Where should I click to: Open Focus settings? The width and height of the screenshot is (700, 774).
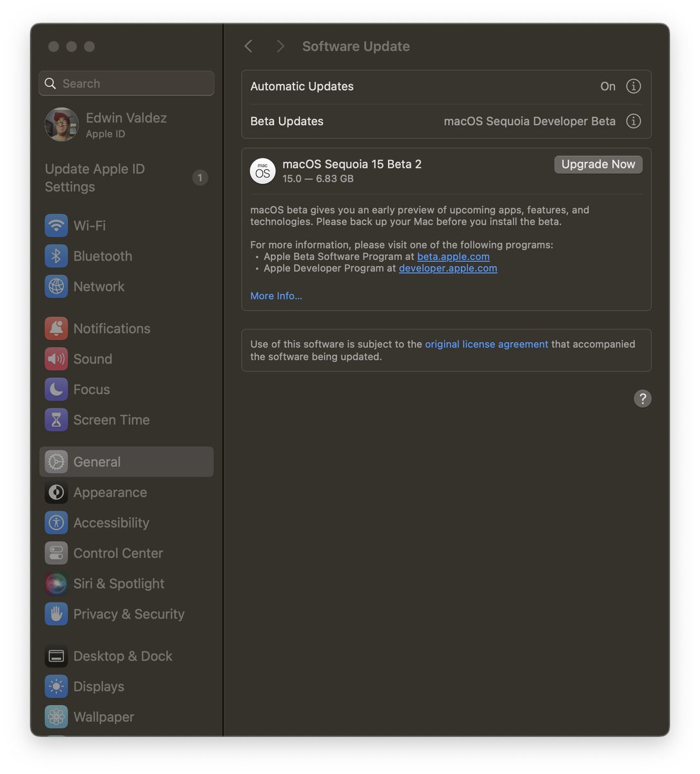click(x=91, y=389)
